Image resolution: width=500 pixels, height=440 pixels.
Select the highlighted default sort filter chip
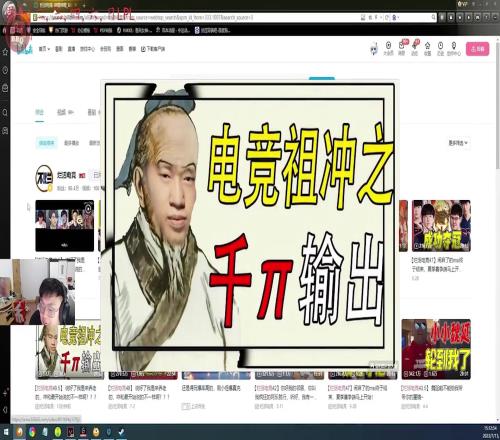tap(47, 143)
